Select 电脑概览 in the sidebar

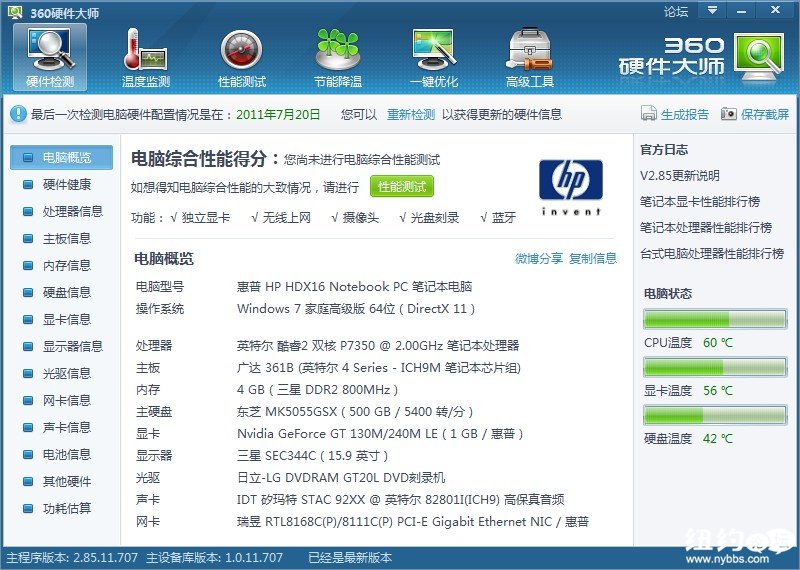61,157
